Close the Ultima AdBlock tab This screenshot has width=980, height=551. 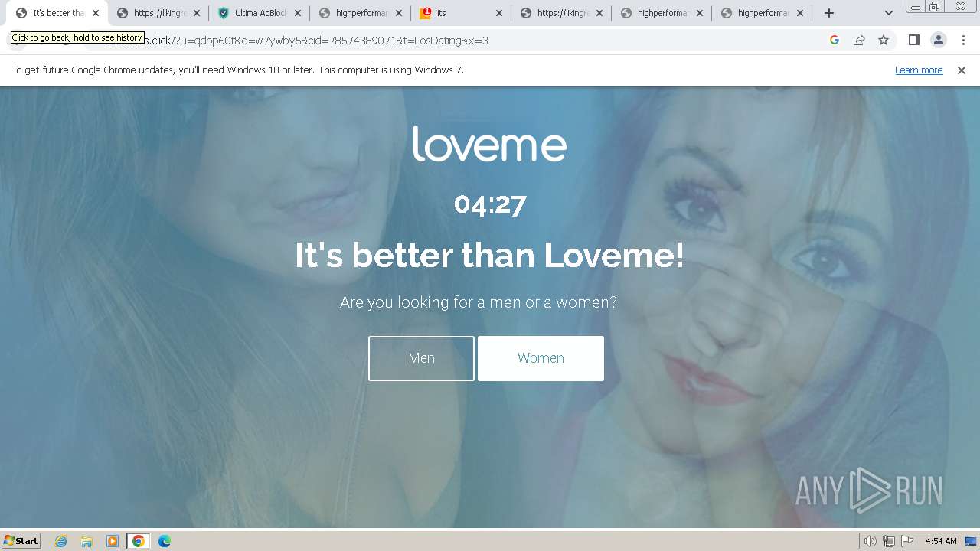point(298,13)
